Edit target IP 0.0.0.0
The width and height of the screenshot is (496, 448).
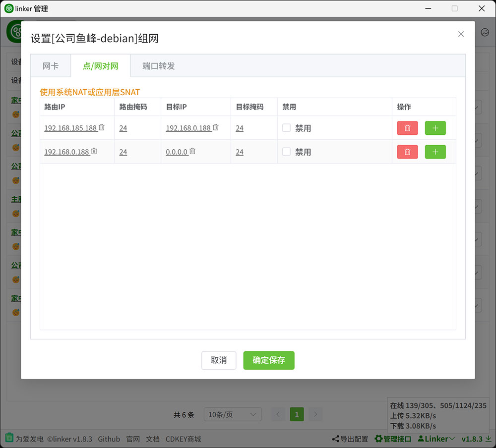coord(177,152)
